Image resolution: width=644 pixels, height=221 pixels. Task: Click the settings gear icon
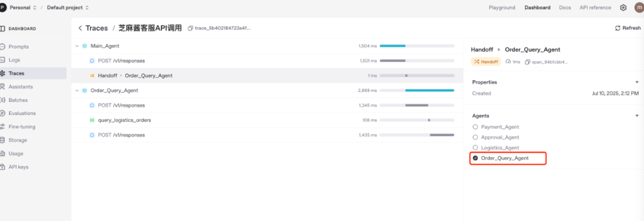tap(623, 7)
